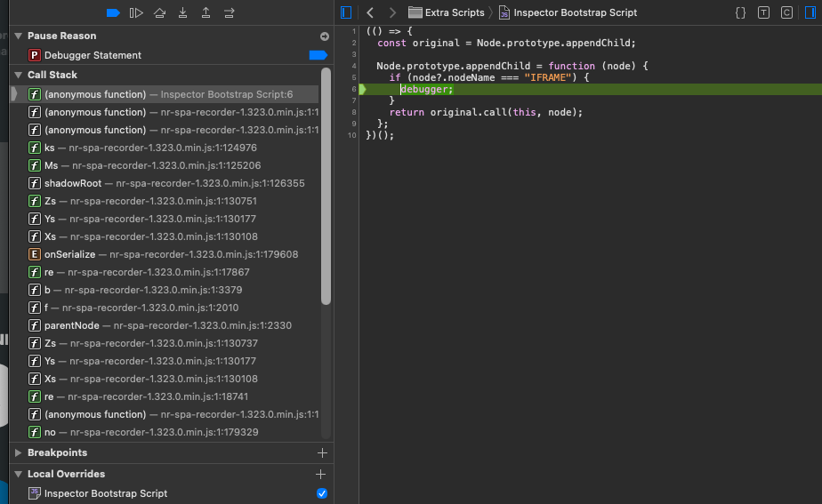The width and height of the screenshot is (822, 504).
Task: Add a new local override with plus button
Action: [320, 474]
